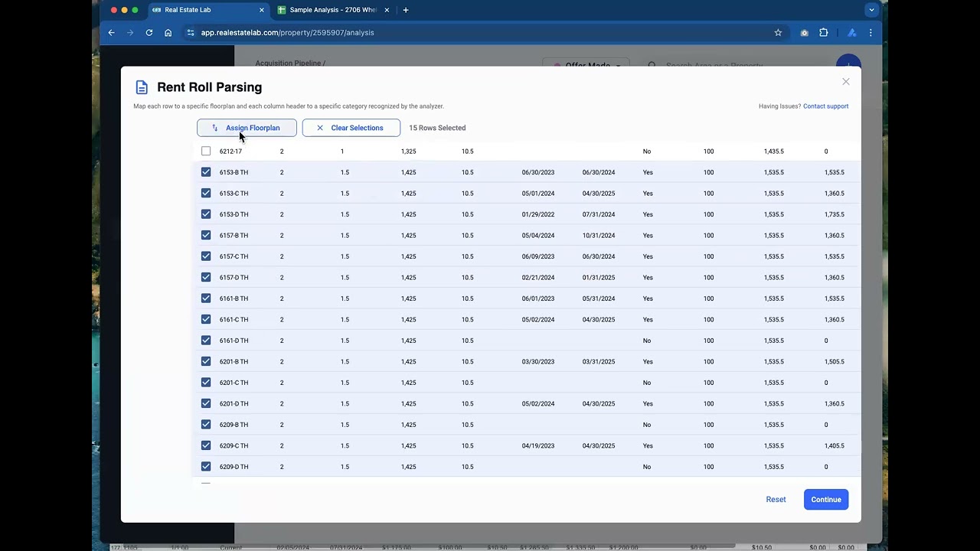Screen dimensions: 980x551
Task: Close the Rent Roll Parsing dialog
Action: pos(846,81)
